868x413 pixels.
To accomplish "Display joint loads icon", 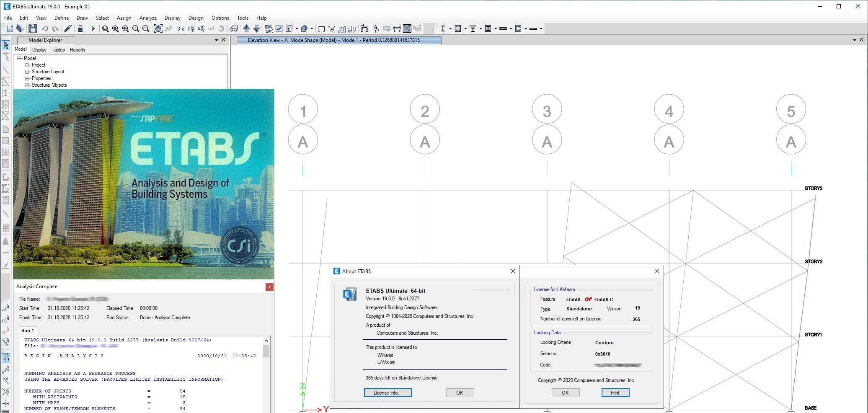I will [332, 29].
